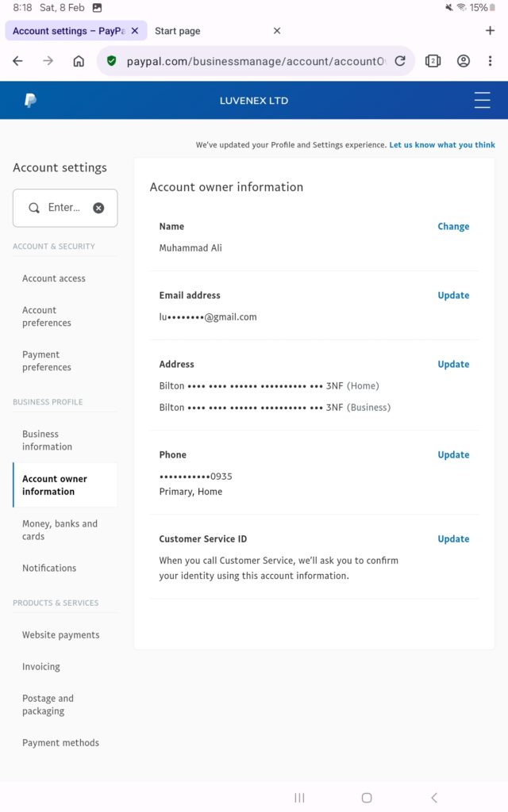This screenshot has height=812, width=508.
Task: Open Account access settings
Action: click(54, 278)
